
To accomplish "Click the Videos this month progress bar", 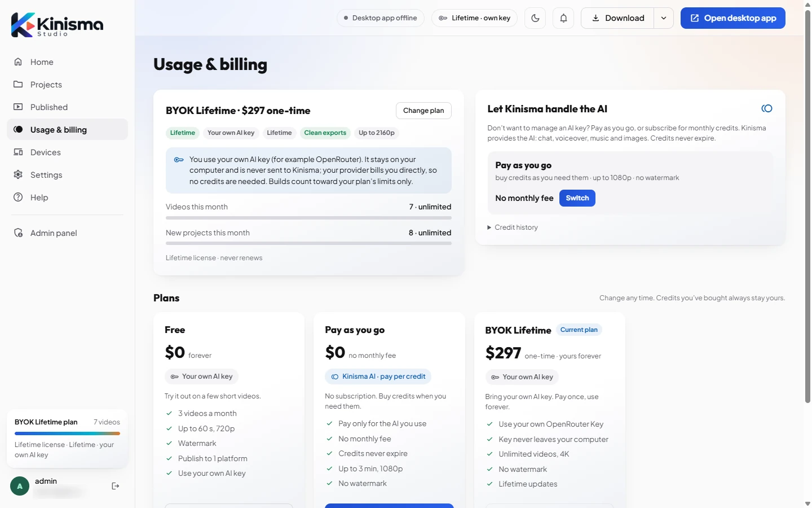I will pos(308,218).
